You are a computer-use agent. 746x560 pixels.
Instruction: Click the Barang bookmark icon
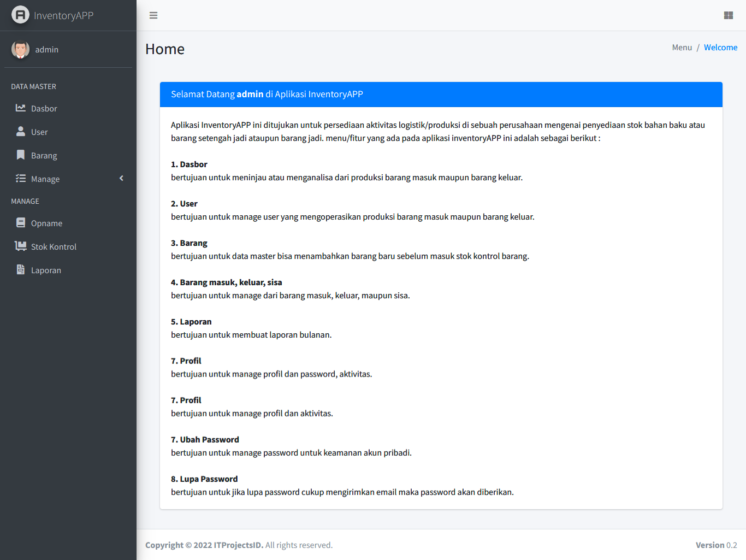point(21,155)
